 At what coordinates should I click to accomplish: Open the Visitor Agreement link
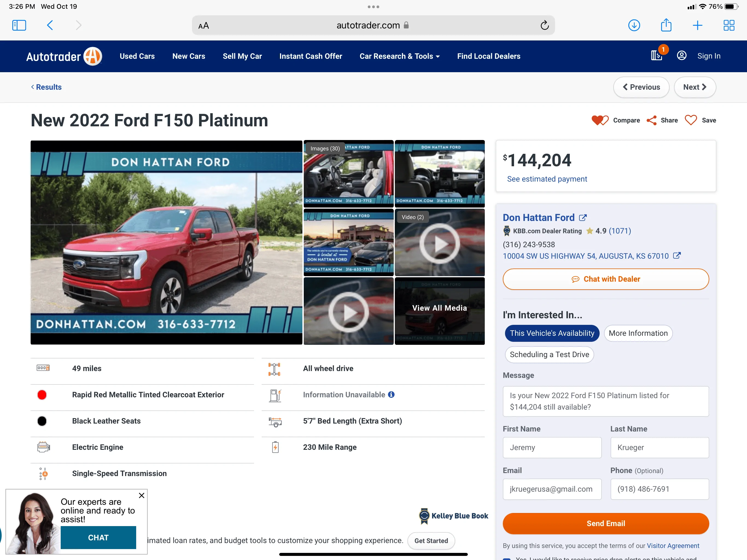coord(673,546)
